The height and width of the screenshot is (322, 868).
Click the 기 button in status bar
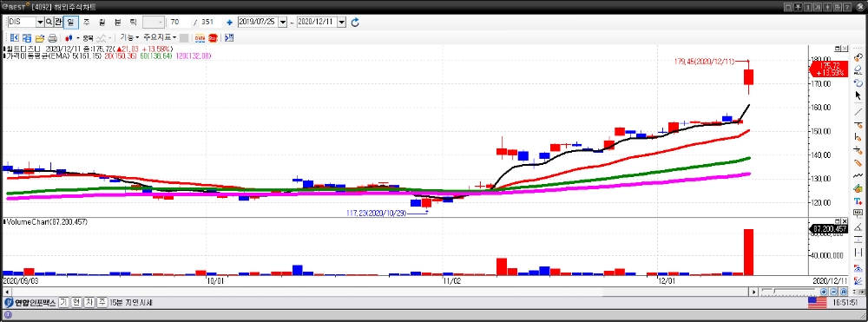[x=63, y=303]
